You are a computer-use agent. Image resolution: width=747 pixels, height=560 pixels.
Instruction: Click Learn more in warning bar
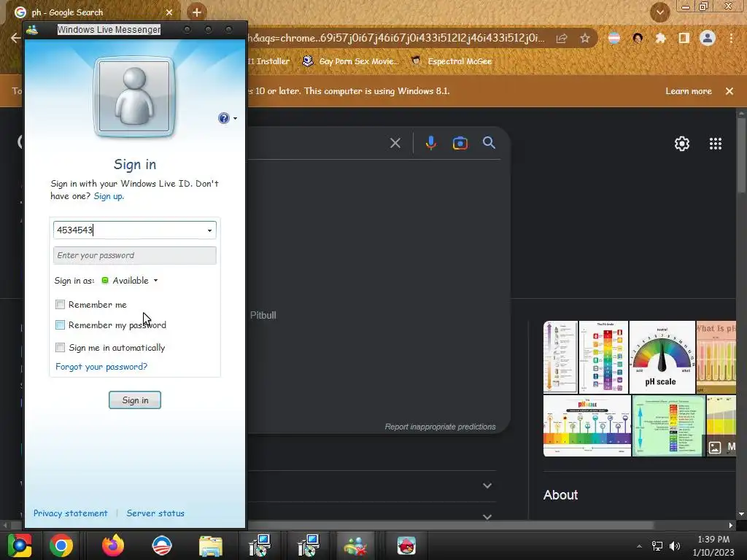click(689, 91)
